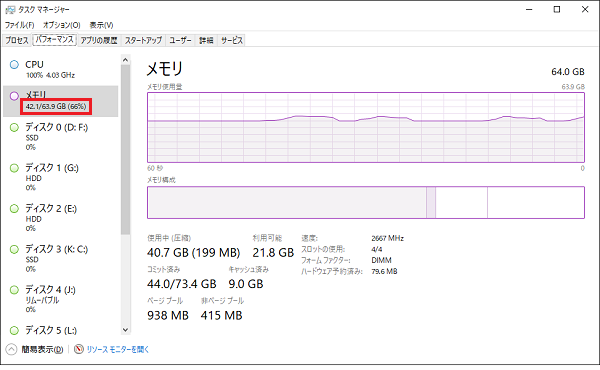Select ディスク 2 (E:) HDD entry
600x370 pixels.
(x=60, y=218)
